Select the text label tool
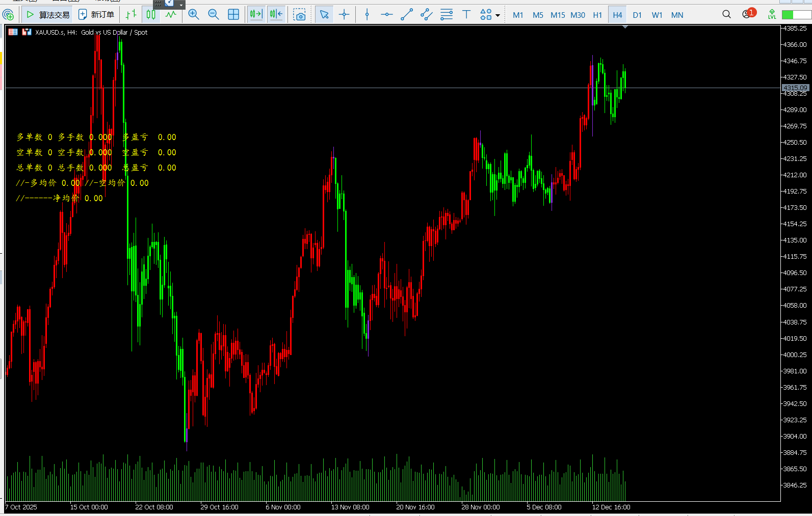This screenshot has width=812, height=516. 466,15
